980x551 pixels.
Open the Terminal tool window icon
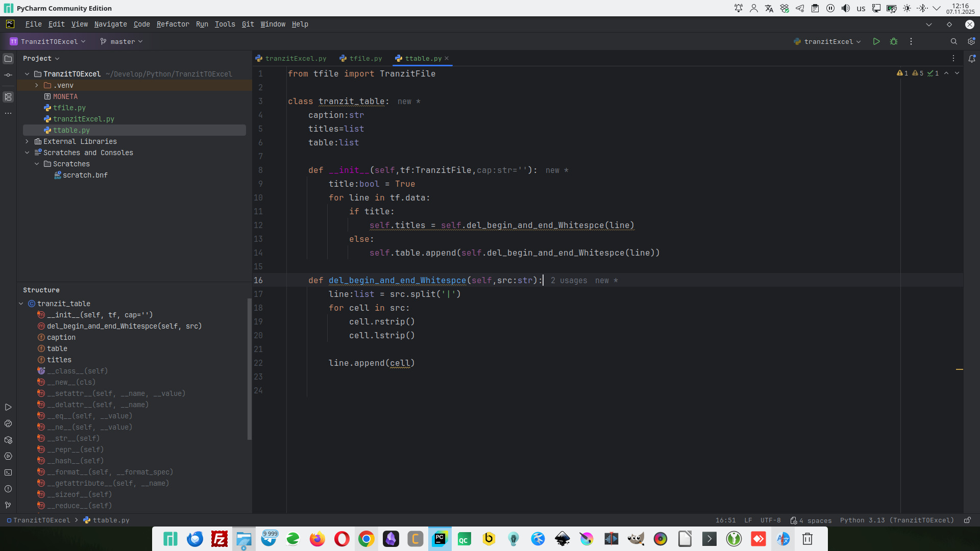8,472
